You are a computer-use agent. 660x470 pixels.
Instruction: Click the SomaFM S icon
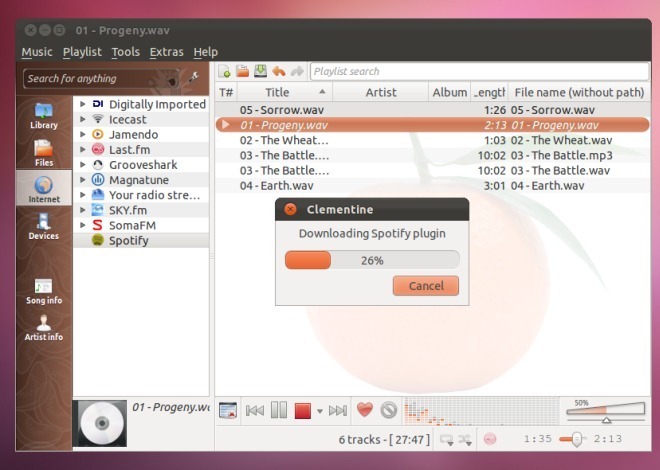(x=98, y=225)
